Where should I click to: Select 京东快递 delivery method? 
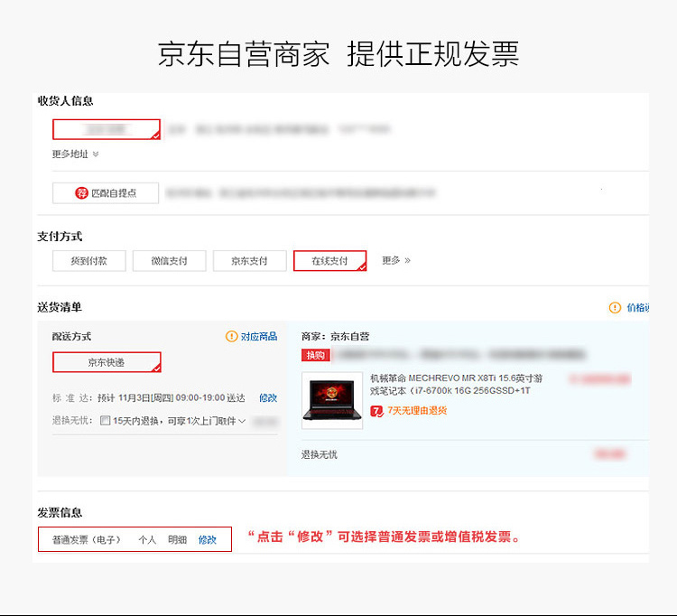pos(107,362)
